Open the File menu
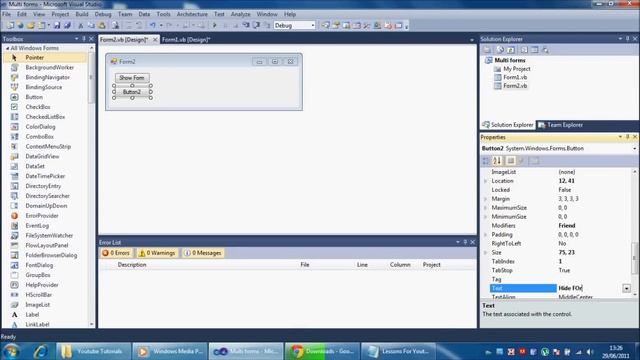The width and height of the screenshot is (640, 360). point(7,14)
